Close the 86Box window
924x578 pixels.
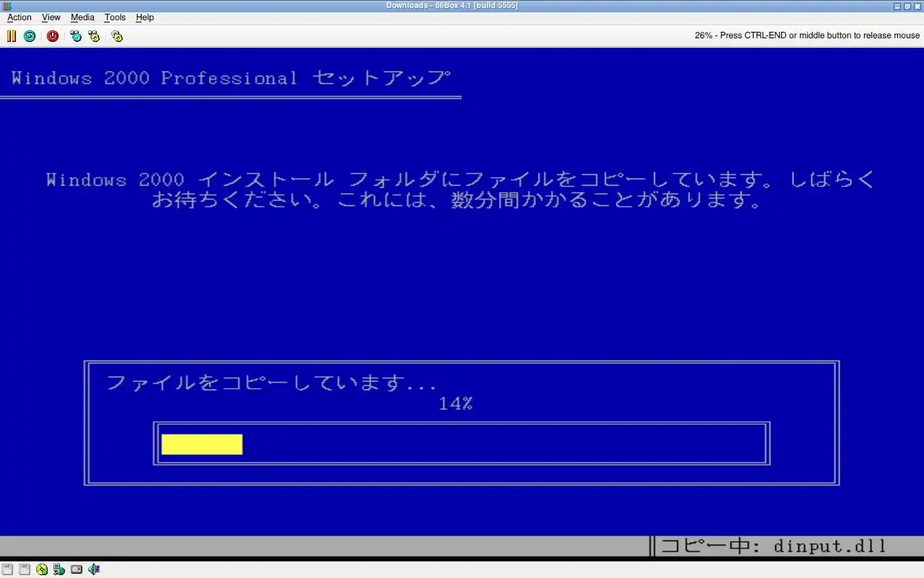click(918, 6)
